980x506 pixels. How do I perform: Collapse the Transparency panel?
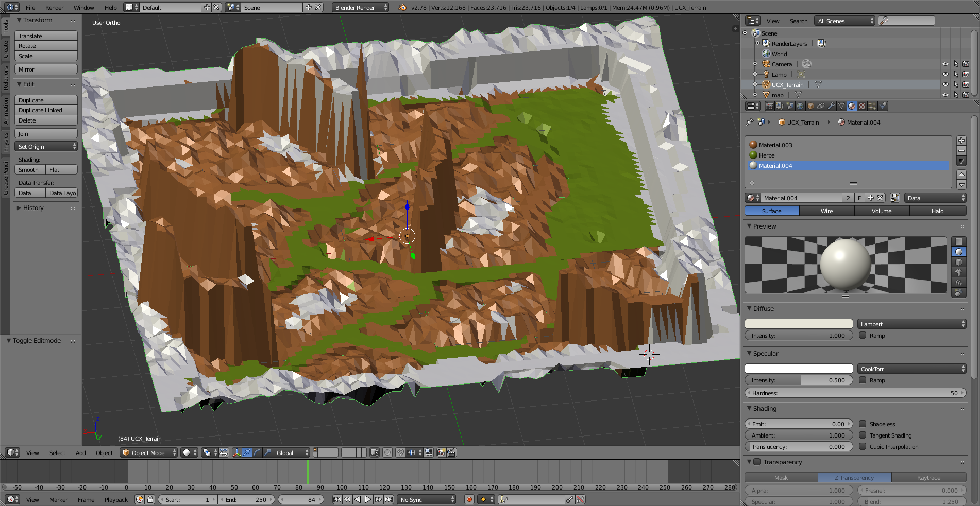[x=749, y=462]
